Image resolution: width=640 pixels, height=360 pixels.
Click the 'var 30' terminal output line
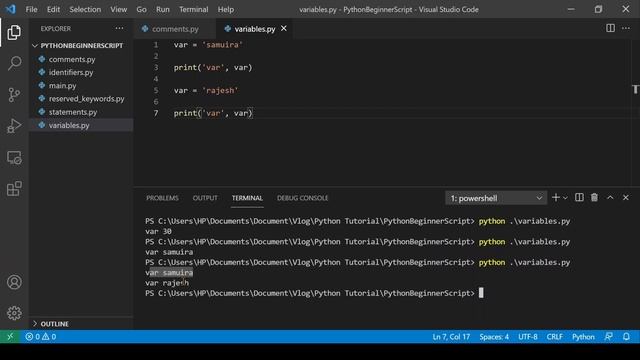point(158,231)
